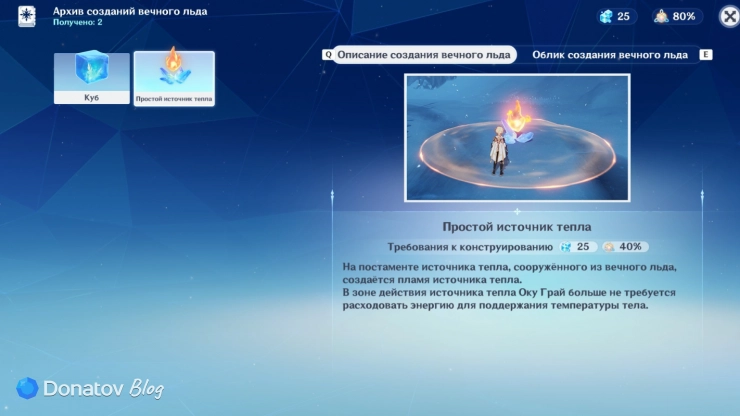Click the heat source preview image

[x=517, y=138]
